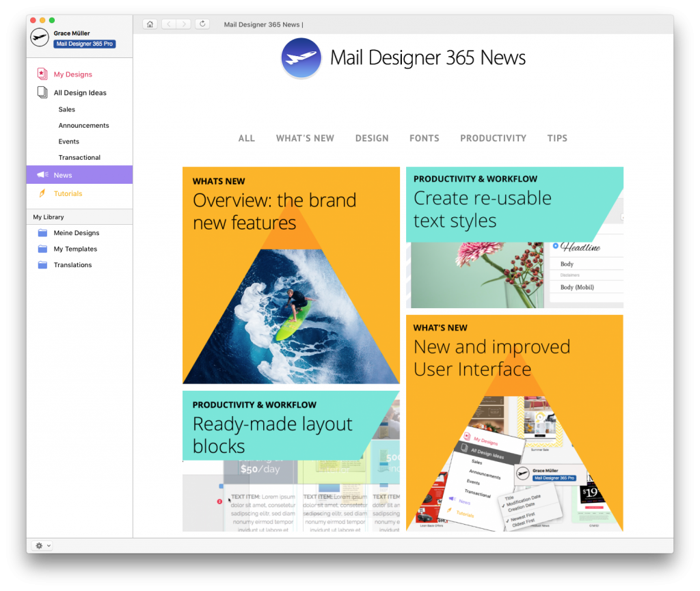View the TIPS tab
Viewport: 700px width, 591px height.
click(557, 138)
